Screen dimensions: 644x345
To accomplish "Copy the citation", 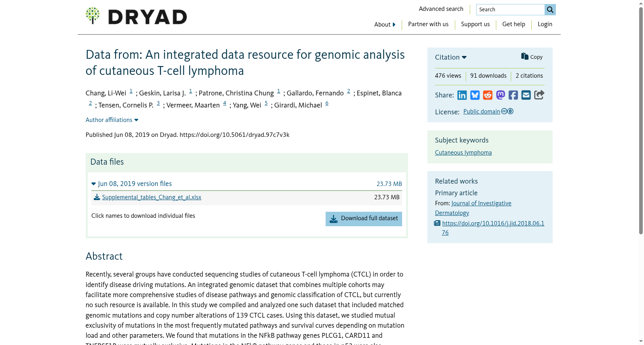I will (532, 57).
